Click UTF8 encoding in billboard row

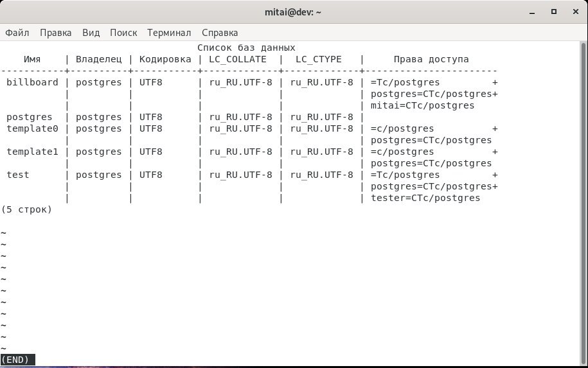click(x=151, y=82)
